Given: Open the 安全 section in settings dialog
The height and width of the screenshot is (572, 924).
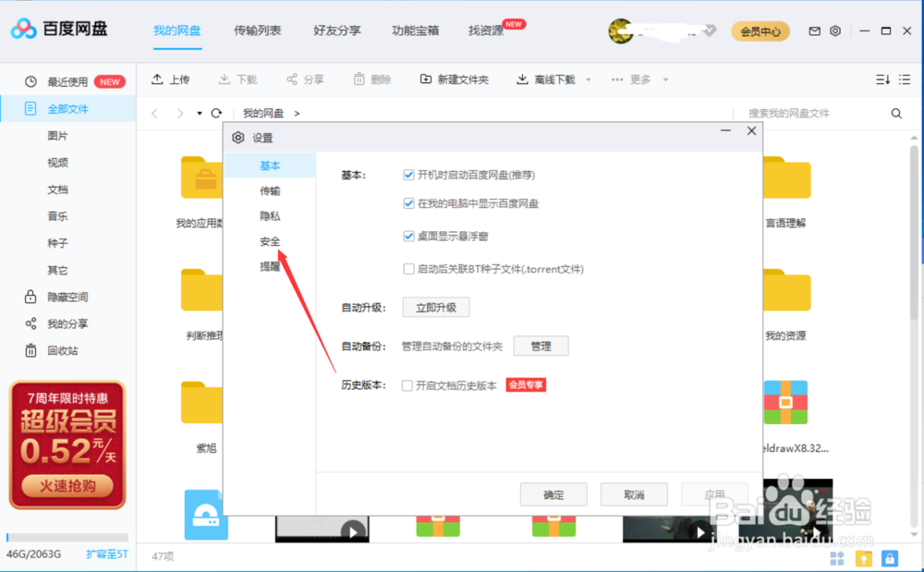Looking at the screenshot, I should (x=270, y=241).
